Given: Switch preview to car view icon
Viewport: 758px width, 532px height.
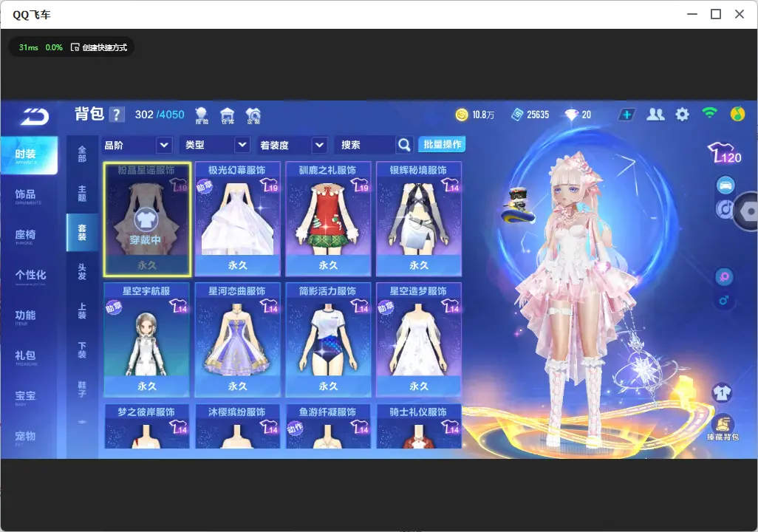Looking at the screenshot, I should (725, 185).
